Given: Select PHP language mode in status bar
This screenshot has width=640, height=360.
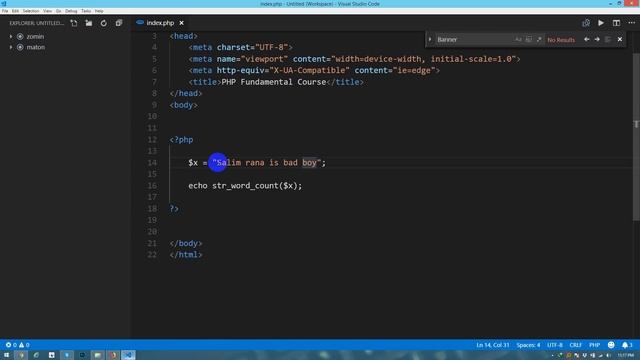Looking at the screenshot, I should 594,345.
